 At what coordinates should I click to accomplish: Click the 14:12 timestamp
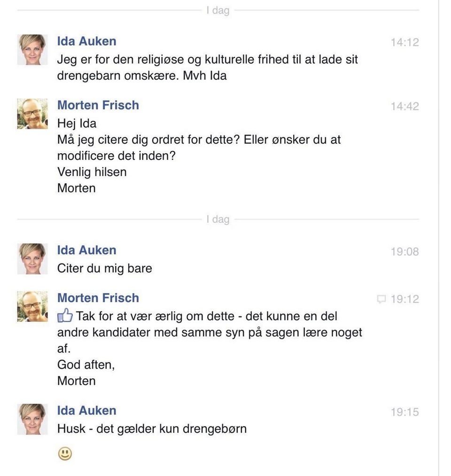pyautogui.click(x=404, y=42)
